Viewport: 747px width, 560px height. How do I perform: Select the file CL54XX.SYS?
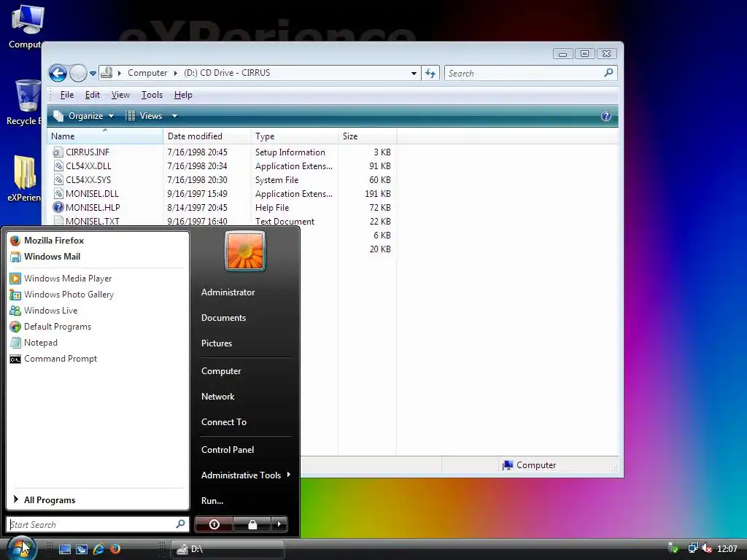[x=88, y=180]
